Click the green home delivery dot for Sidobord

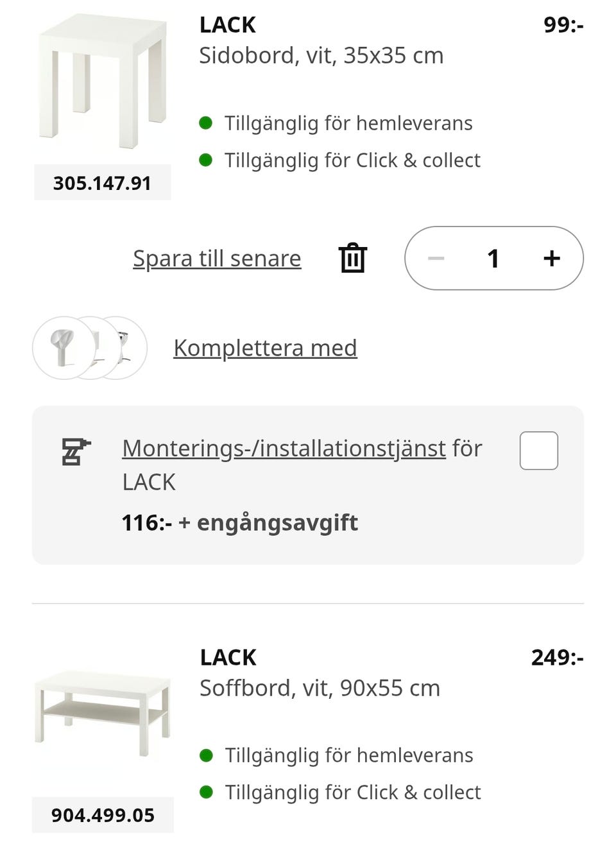tap(206, 123)
